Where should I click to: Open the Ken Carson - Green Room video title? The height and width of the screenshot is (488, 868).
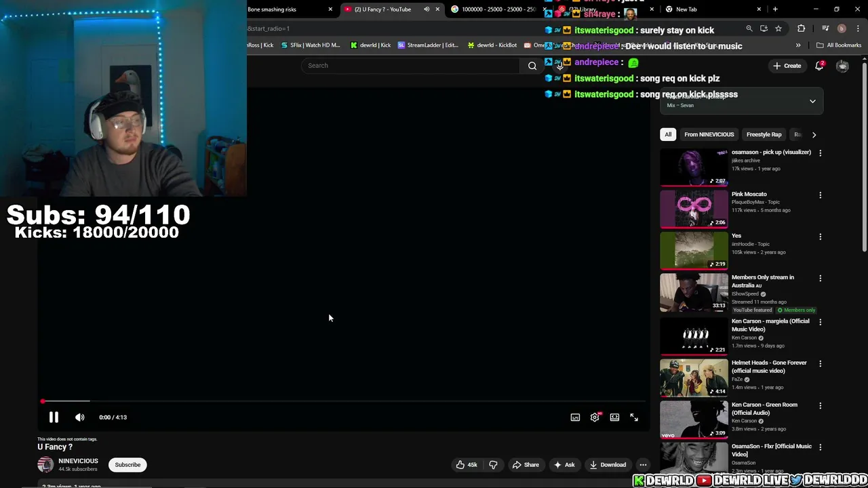(764, 409)
